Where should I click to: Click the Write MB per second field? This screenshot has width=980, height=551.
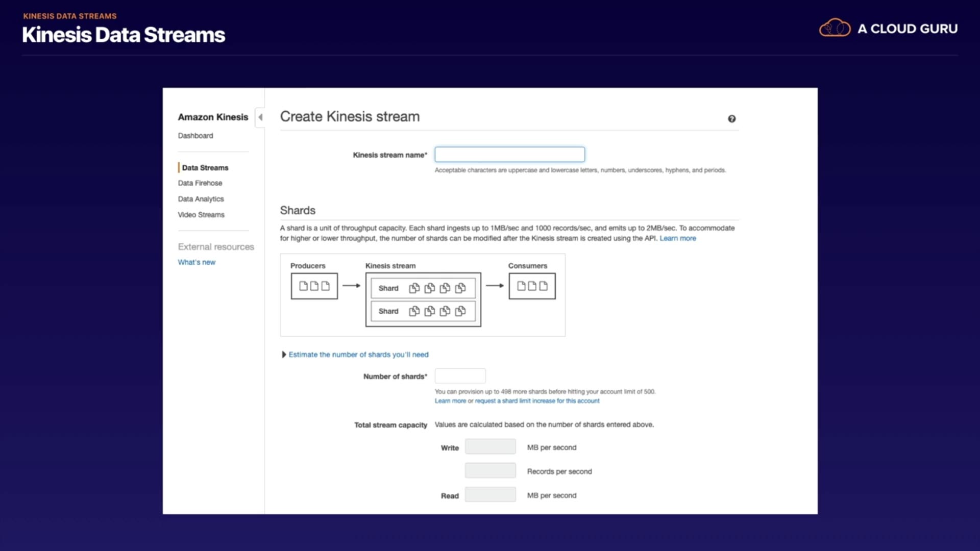[490, 447]
